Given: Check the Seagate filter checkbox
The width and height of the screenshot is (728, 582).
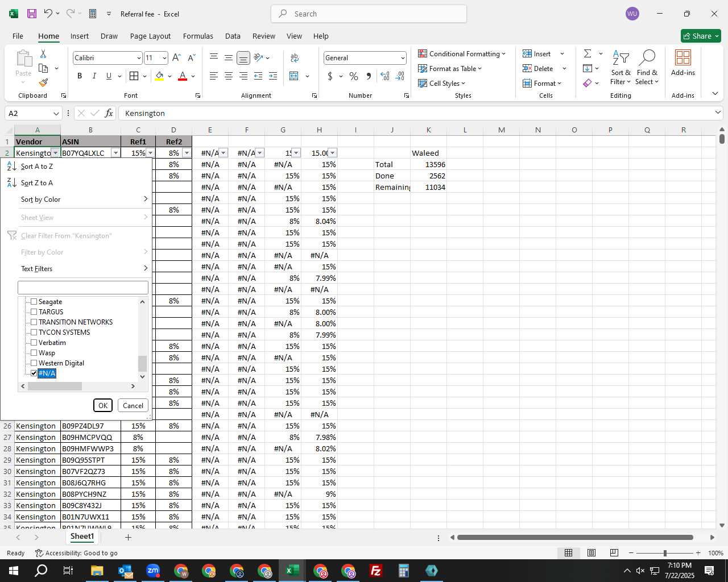Looking at the screenshot, I should [34, 302].
